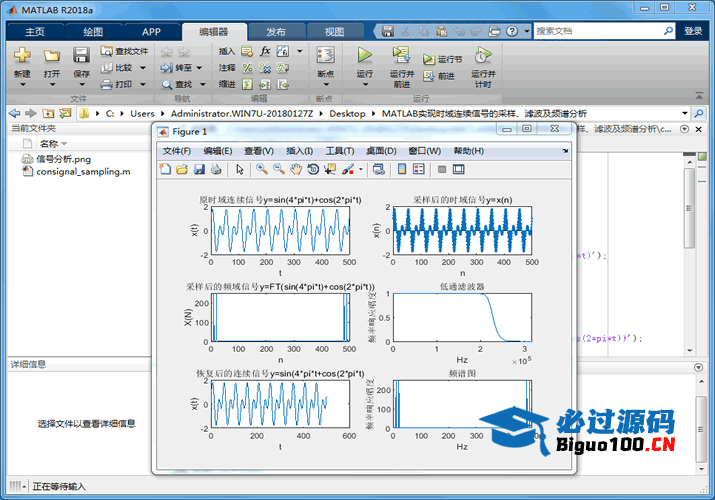The height and width of the screenshot is (500, 715).
Task: Click the Print (打印) icon in the ribbon
Action: point(107,85)
